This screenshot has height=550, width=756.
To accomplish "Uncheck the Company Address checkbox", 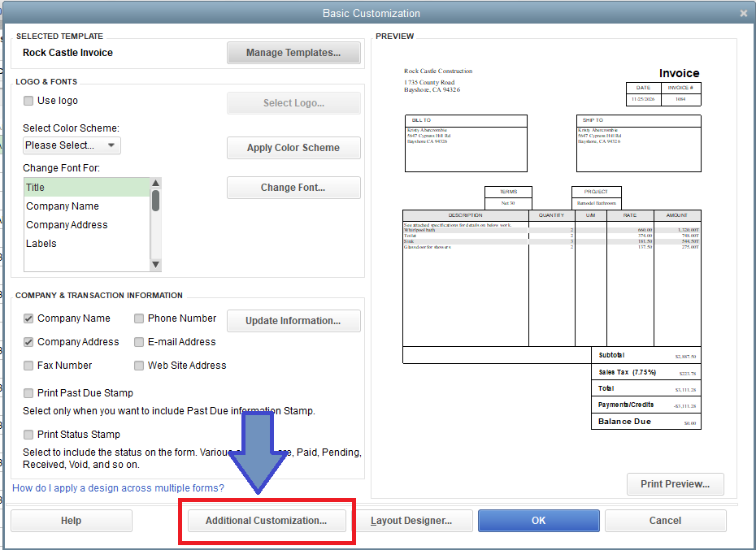I will pyautogui.click(x=28, y=342).
